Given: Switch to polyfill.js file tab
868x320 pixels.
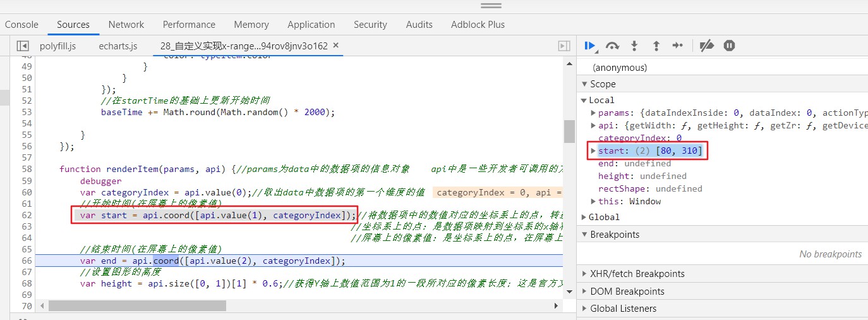Looking at the screenshot, I should click(57, 46).
